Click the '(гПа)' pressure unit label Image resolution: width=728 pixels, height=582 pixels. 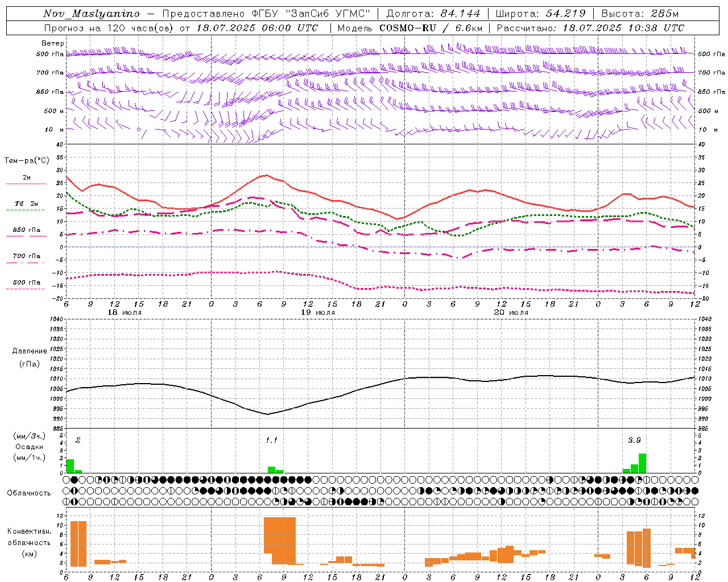pos(30,364)
